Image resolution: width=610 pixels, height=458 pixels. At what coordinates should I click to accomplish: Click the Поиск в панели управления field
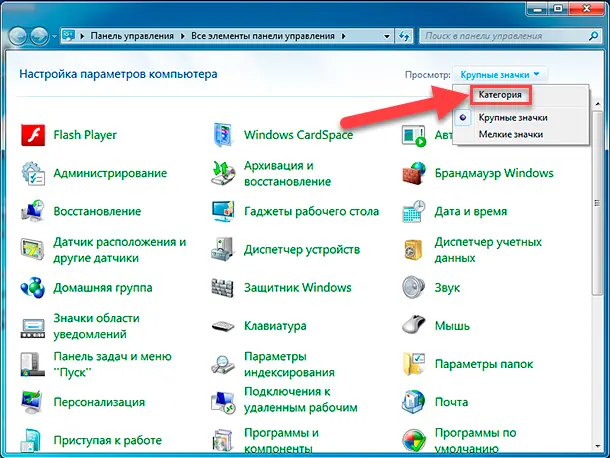510,36
